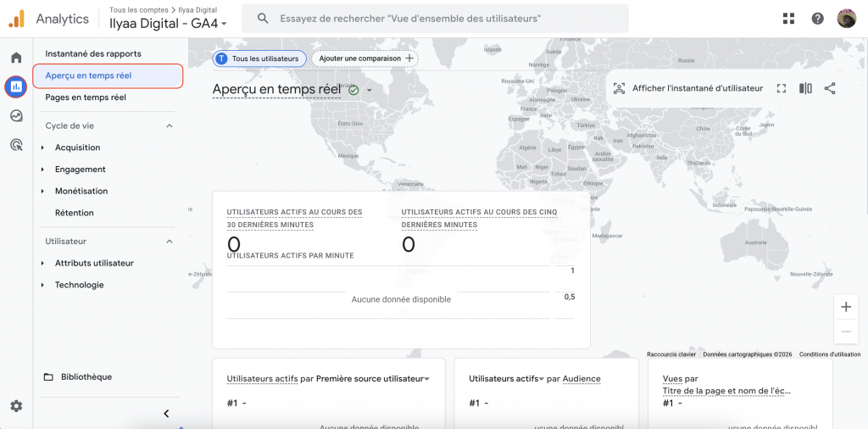Click the comparison columns icon
The height and width of the screenshot is (429, 868).
(x=805, y=88)
